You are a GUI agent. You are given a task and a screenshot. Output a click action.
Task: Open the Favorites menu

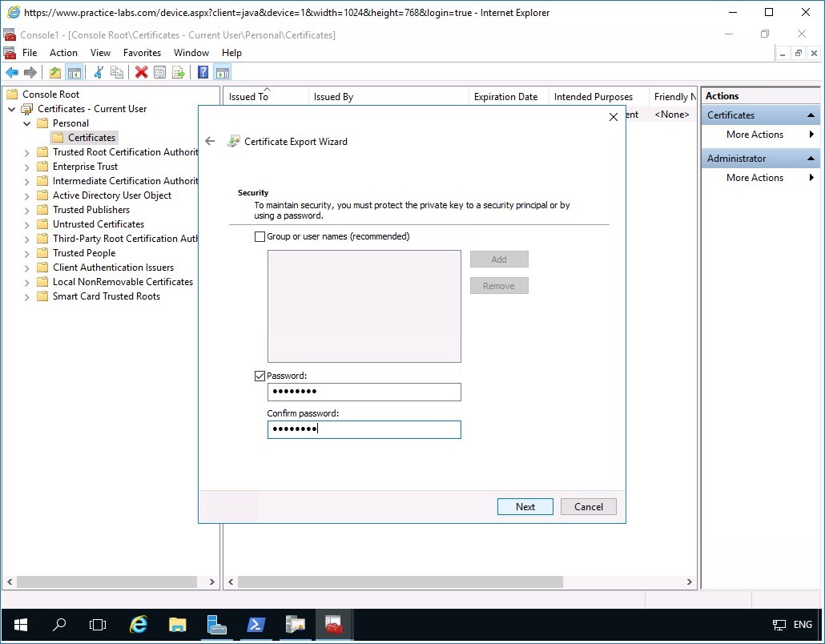142,53
